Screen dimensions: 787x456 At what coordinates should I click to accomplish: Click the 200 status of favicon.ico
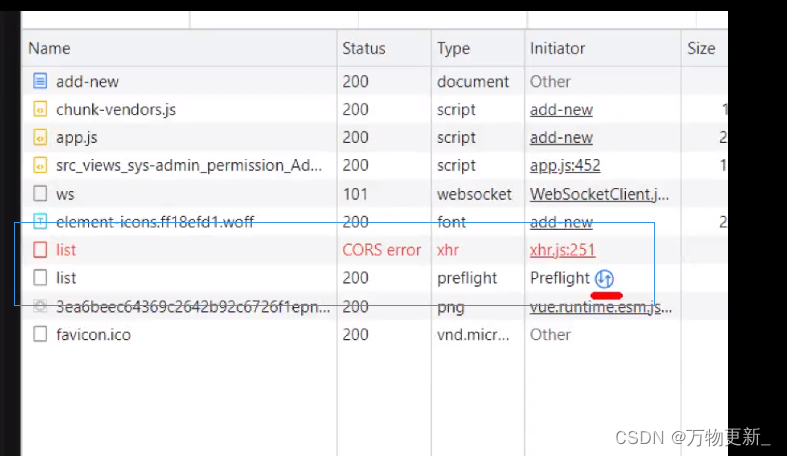[355, 335]
